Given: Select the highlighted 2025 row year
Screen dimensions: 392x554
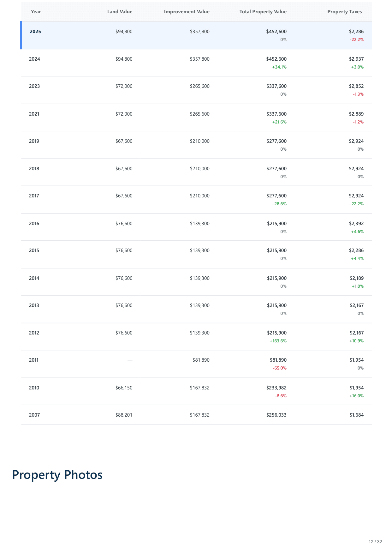Looking at the screenshot, I should tap(35, 32).
